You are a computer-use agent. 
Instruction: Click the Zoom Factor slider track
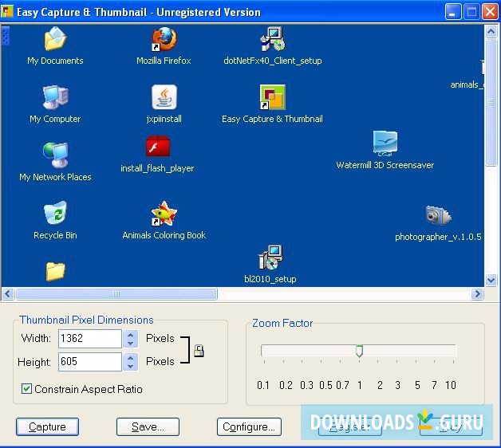359,350
